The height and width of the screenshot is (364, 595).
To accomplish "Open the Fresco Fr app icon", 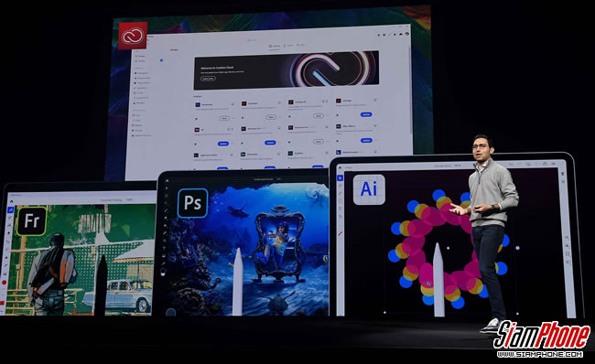I will tap(31, 221).
